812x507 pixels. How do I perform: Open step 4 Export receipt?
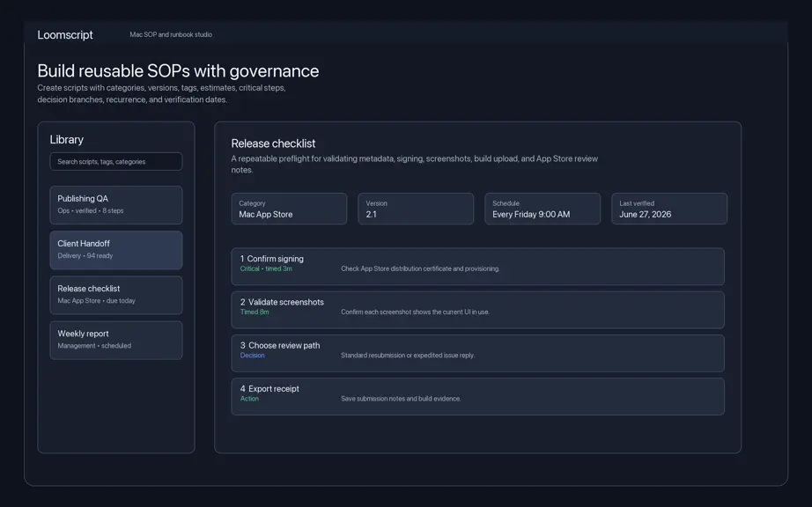(x=477, y=397)
